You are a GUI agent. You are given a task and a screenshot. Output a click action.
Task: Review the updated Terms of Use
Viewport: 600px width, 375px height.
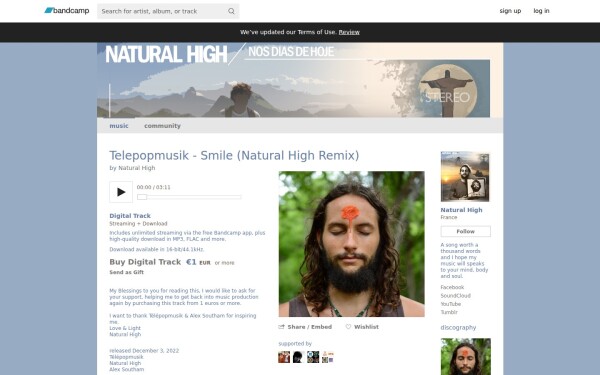pos(349,32)
